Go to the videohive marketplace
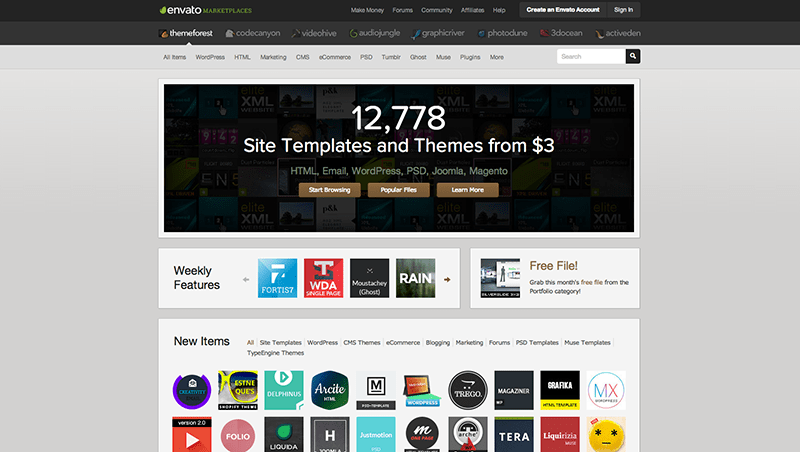The width and height of the screenshot is (800, 452). pos(314,33)
